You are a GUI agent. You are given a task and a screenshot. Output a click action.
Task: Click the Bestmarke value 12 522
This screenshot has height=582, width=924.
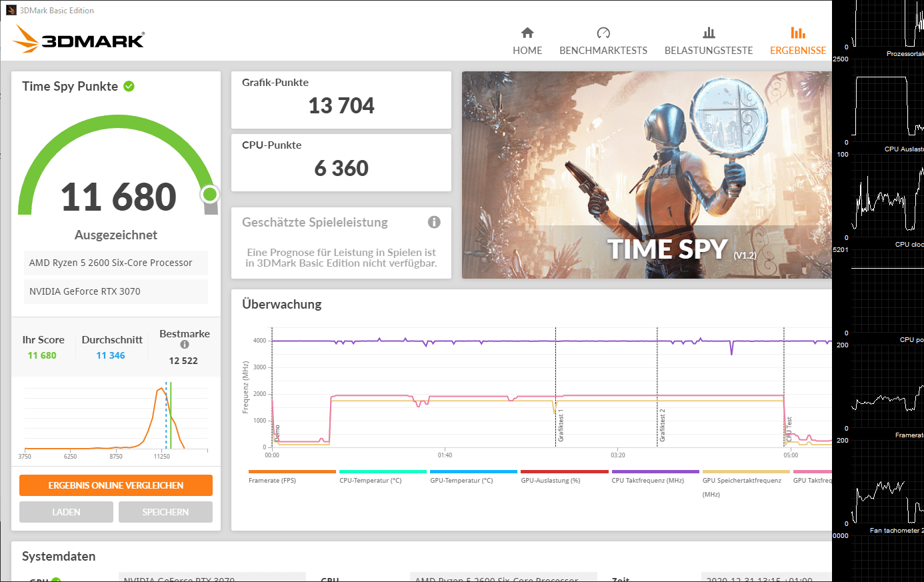[x=183, y=361]
